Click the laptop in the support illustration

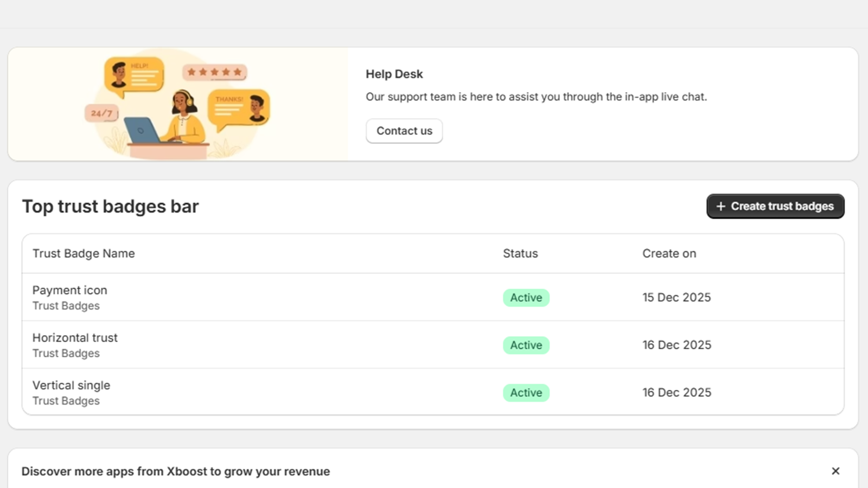pyautogui.click(x=141, y=131)
